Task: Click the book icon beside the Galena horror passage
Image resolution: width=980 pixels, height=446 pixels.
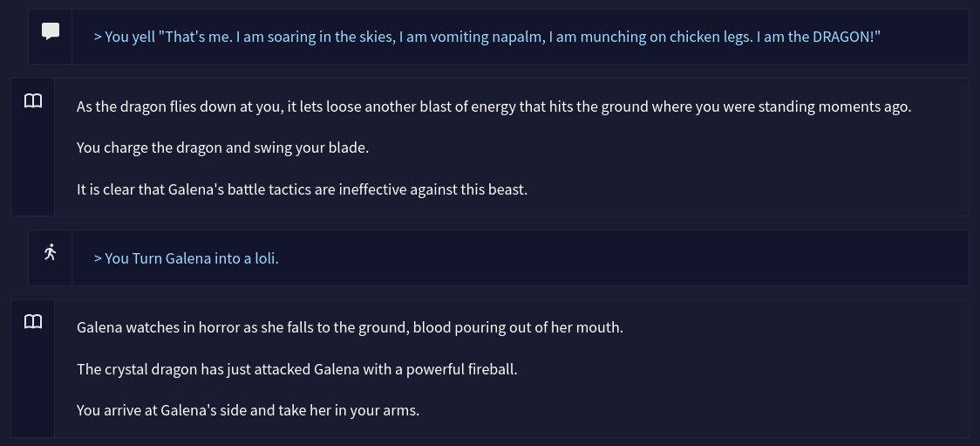Action: pyautogui.click(x=33, y=321)
